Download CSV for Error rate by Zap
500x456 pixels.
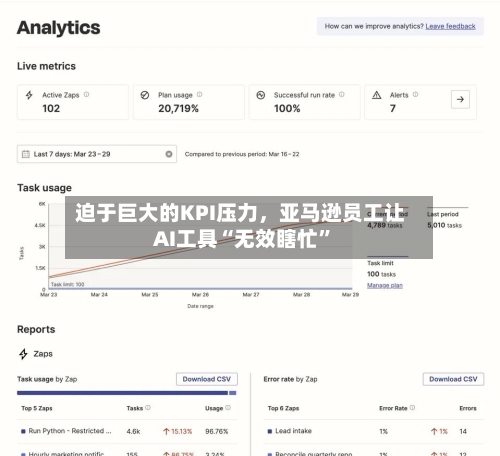[x=453, y=379]
